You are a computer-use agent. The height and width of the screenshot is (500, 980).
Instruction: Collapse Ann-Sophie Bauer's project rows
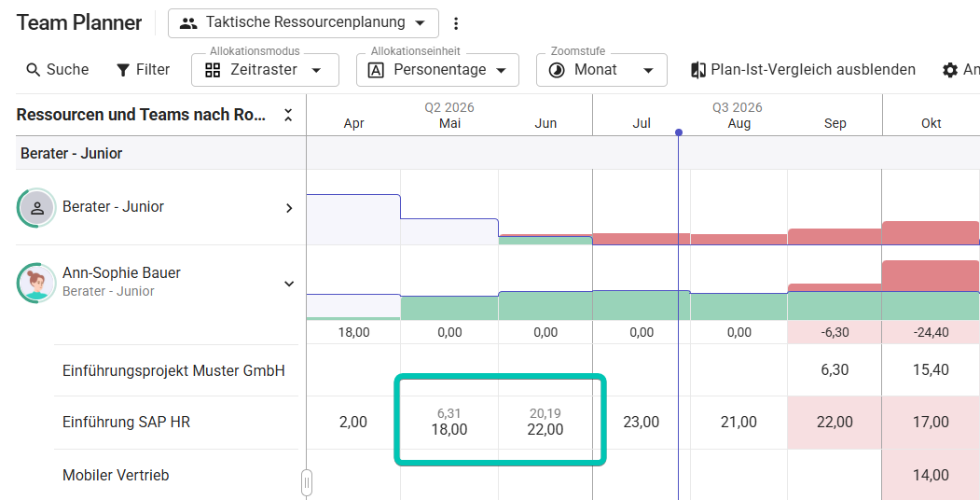coord(289,284)
